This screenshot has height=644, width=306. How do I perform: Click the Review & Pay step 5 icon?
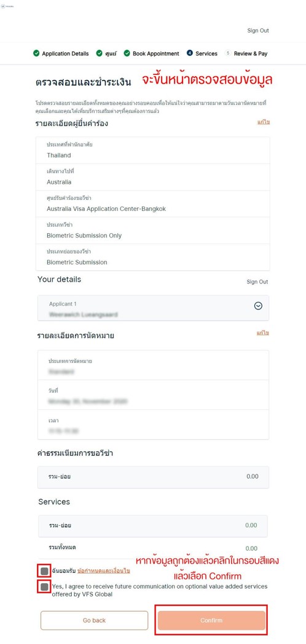(227, 54)
